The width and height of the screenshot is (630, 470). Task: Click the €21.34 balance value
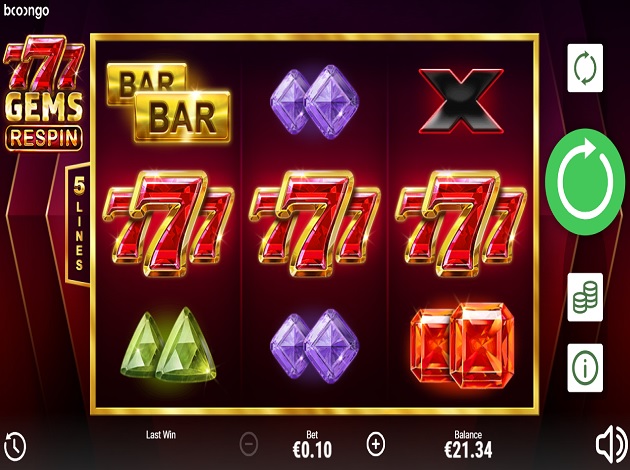(x=468, y=450)
